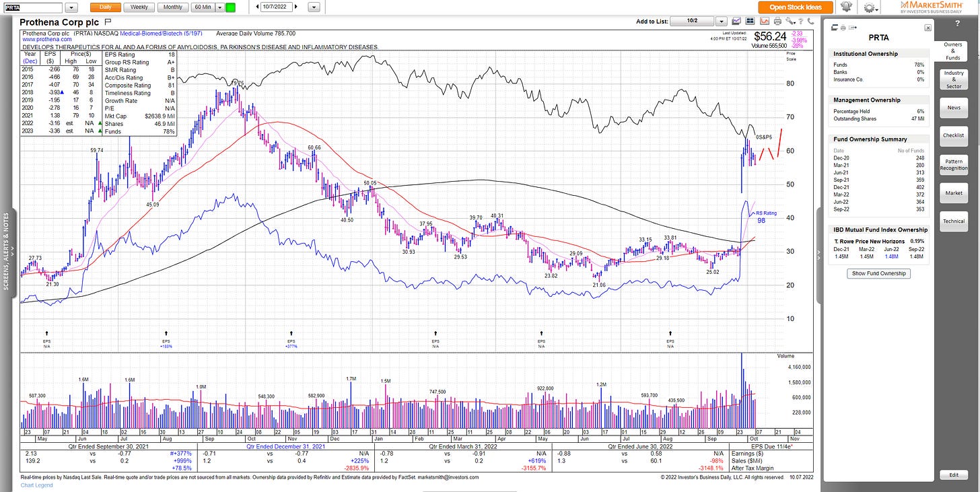Click the symbol input field PRTA
980x492 pixels.
pyautogui.click(x=32, y=7)
